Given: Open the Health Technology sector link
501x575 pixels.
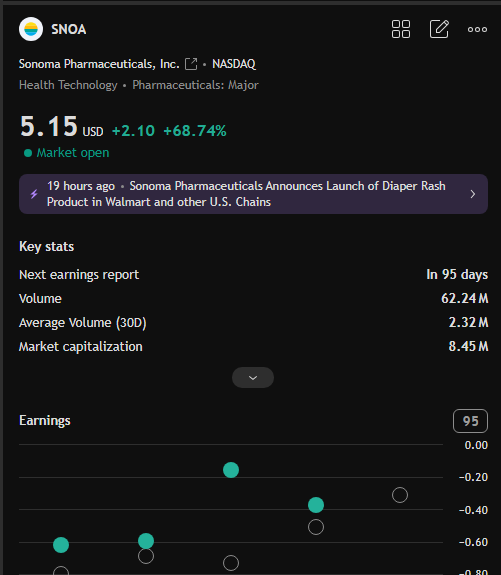Looking at the screenshot, I should click(x=68, y=85).
